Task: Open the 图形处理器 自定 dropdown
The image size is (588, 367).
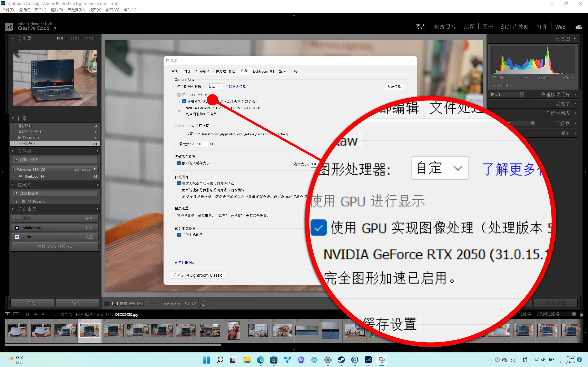Action: (214, 86)
